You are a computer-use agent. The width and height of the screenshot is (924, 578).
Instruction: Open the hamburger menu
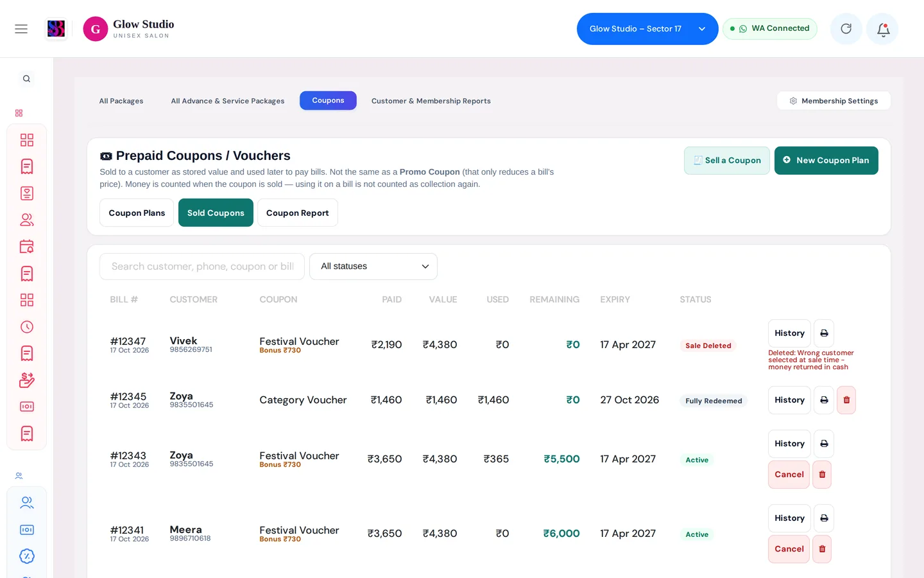click(21, 29)
